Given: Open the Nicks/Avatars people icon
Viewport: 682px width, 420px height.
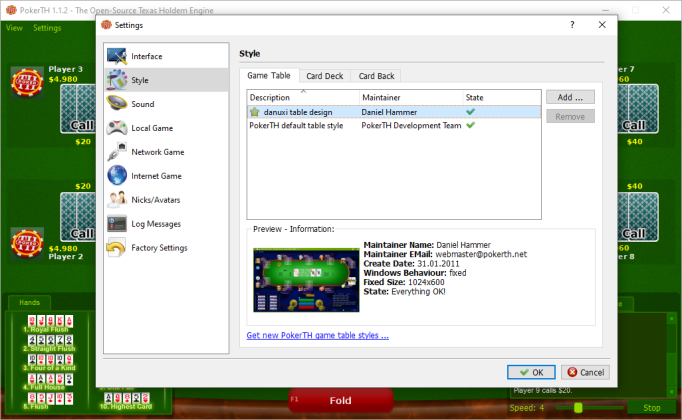Looking at the screenshot, I should 117,200.
